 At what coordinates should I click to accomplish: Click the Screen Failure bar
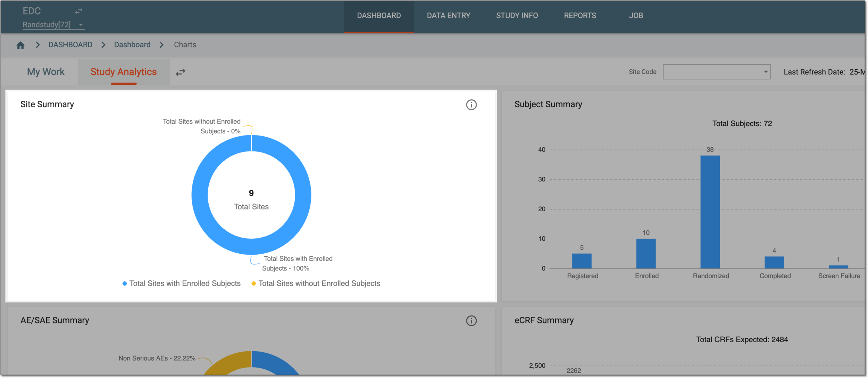pyautogui.click(x=838, y=267)
